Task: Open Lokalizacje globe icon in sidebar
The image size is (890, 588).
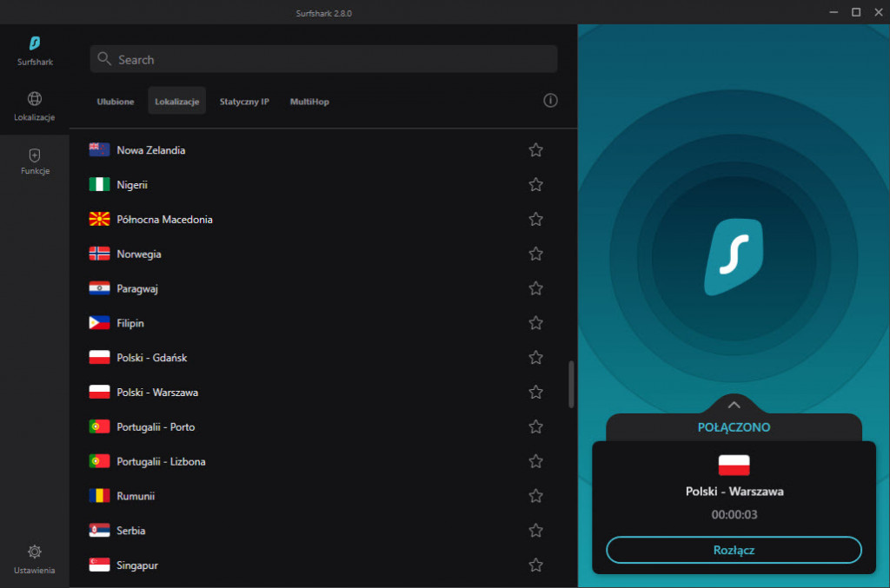Action: click(35, 99)
